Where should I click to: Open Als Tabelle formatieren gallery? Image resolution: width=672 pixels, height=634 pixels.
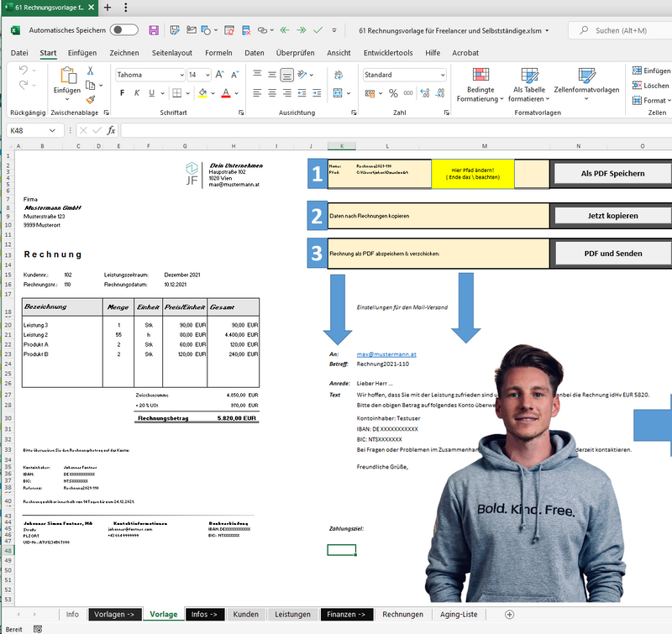[x=529, y=86]
